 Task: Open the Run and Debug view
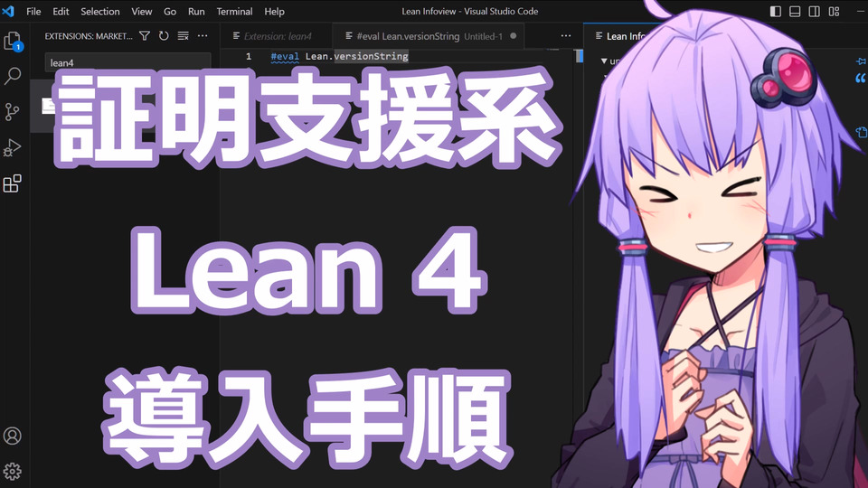(x=12, y=147)
